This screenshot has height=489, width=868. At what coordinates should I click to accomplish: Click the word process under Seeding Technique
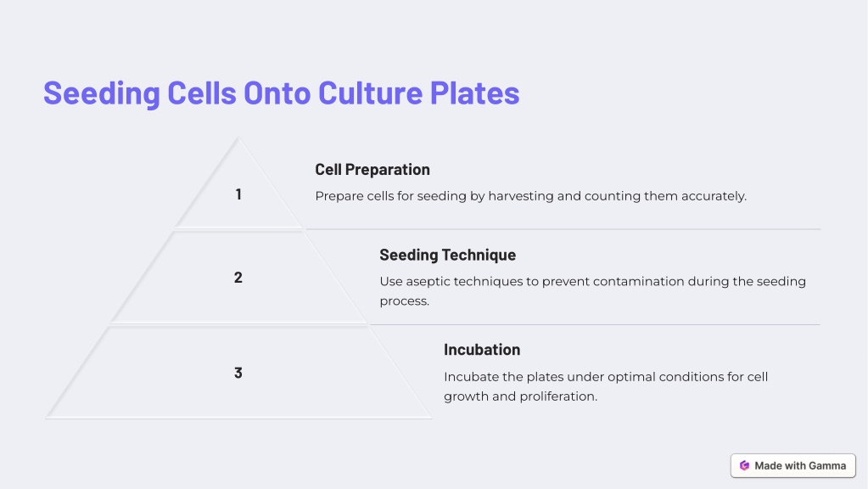(404, 301)
